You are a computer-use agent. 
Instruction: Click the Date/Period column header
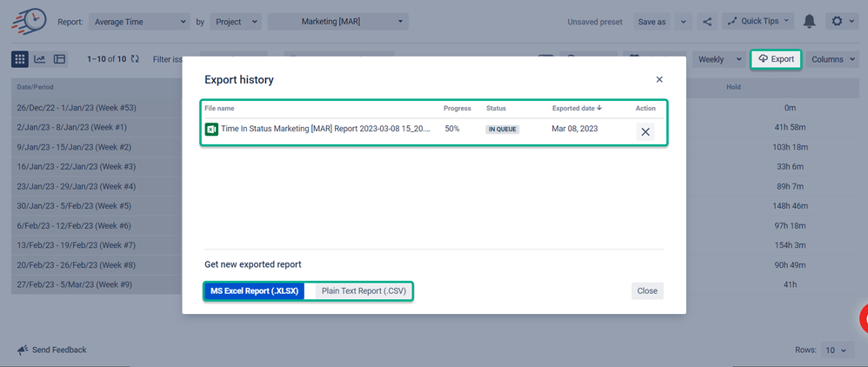[36, 88]
